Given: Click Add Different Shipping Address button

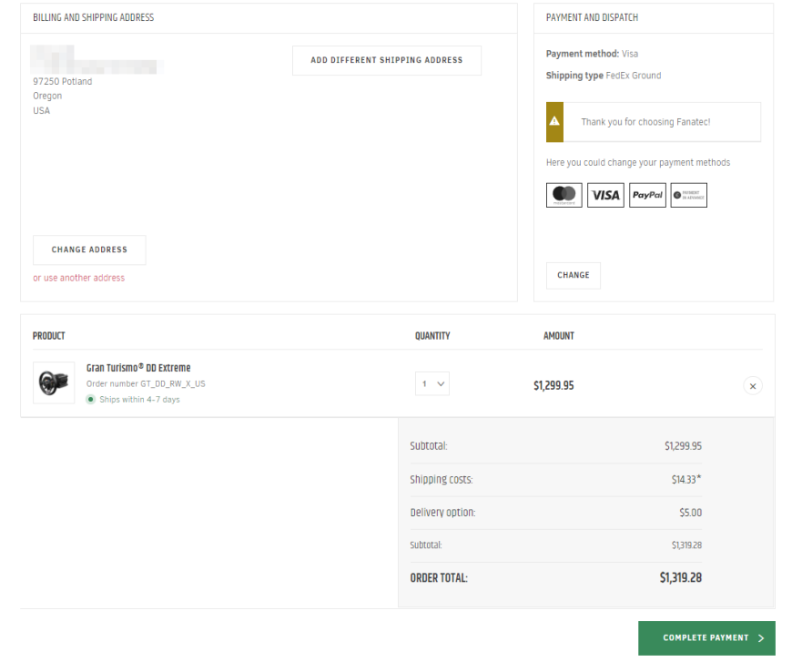Looking at the screenshot, I should [x=386, y=60].
